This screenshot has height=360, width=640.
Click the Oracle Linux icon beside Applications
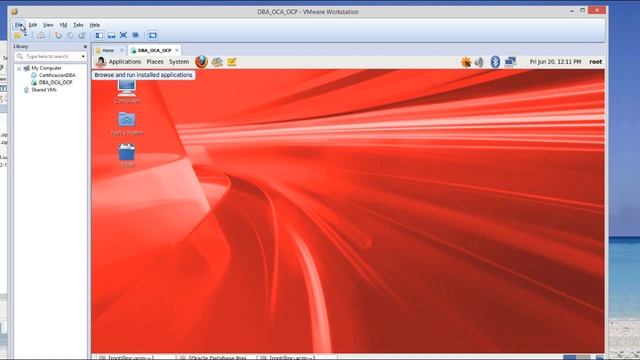100,62
